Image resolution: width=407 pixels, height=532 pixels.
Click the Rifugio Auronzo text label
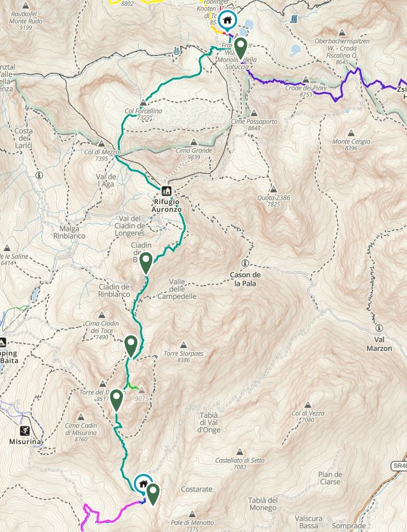pyautogui.click(x=167, y=205)
